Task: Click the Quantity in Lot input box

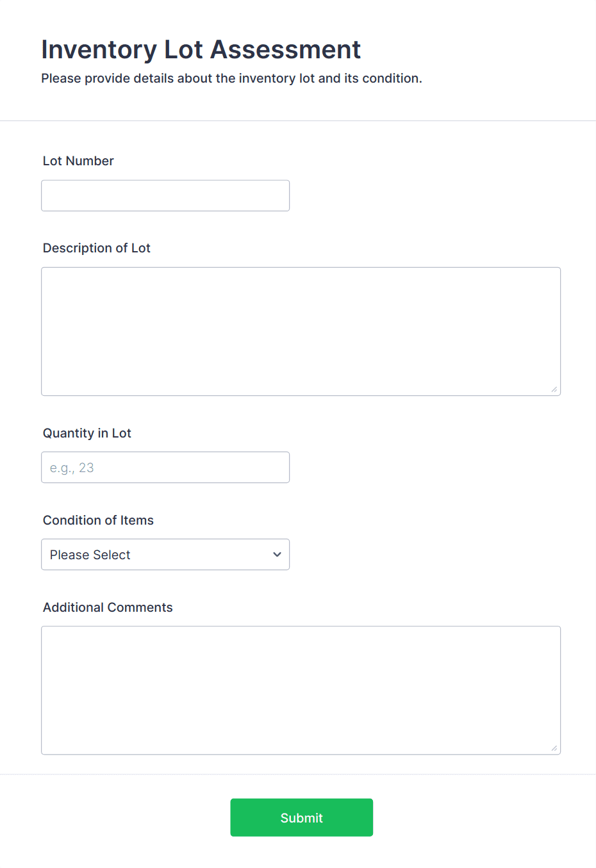Action: tap(165, 468)
